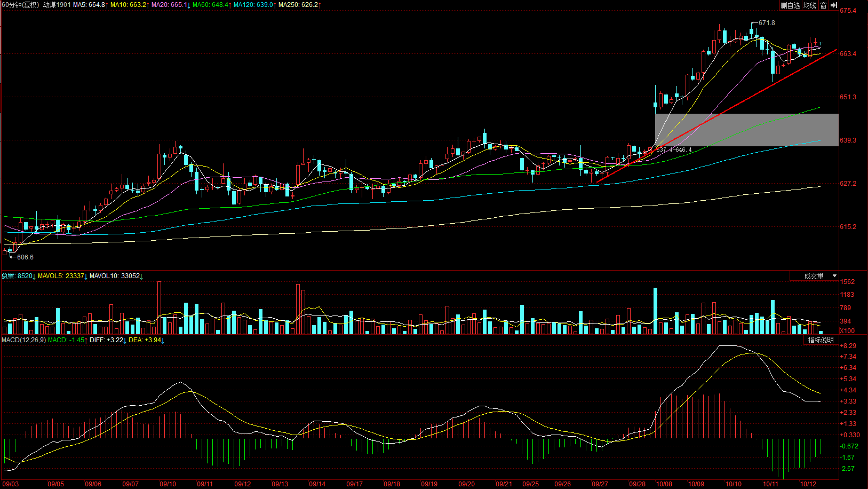
Task: Open the 成交量 indicator dropdown
Action: click(x=814, y=276)
